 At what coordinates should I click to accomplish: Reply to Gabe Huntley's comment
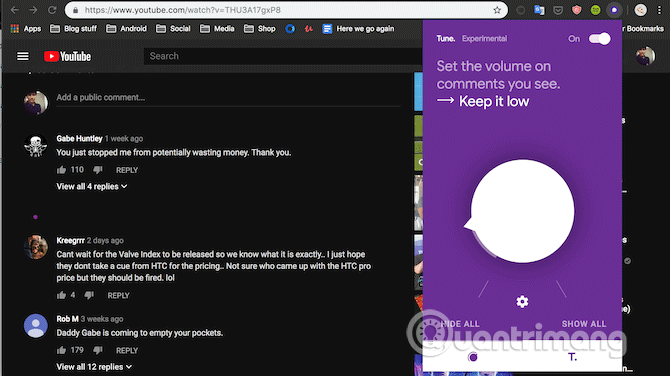click(127, 170)
